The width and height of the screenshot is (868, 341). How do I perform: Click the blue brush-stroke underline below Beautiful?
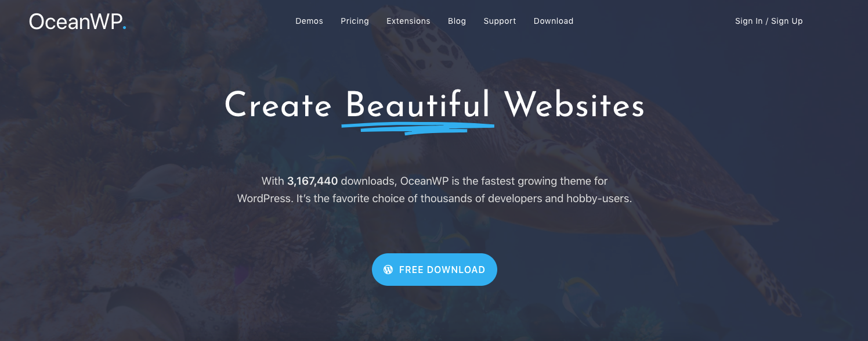point(417,127)
